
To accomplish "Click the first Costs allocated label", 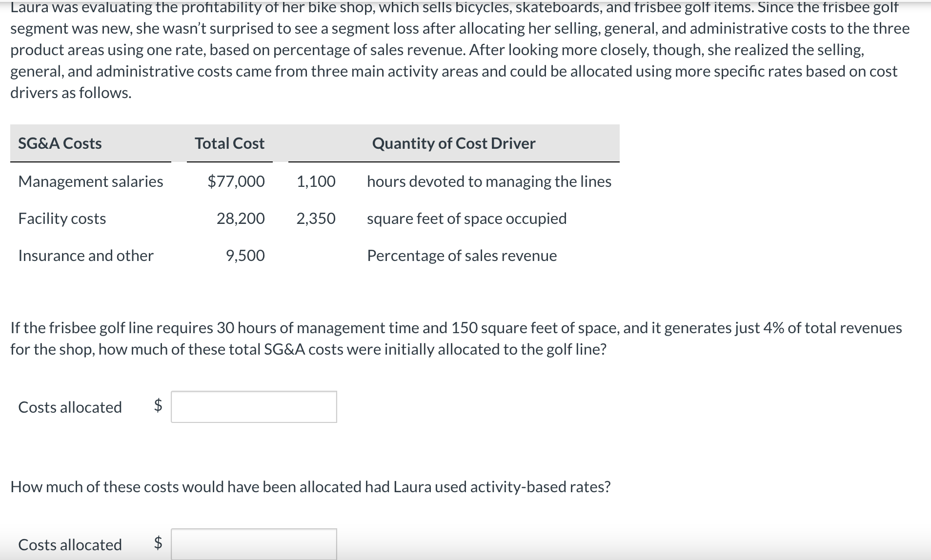I will 70,407.
